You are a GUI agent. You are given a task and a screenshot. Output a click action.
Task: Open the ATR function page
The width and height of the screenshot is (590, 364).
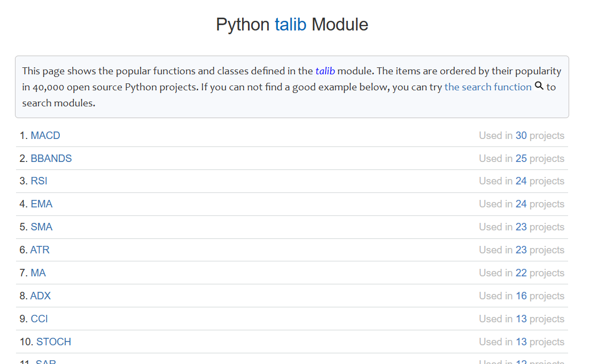pyautogui.click(x=40, y=250)
